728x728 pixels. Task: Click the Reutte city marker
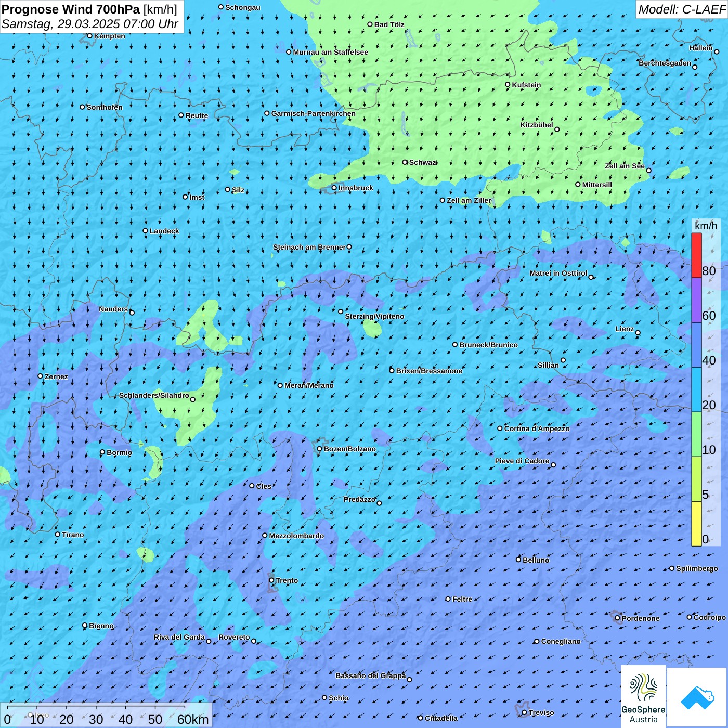(x=181, y=115)
